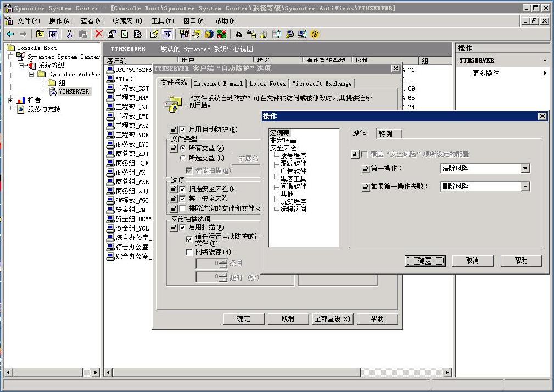Click the red and green dice toolbar icon
The width and height of the screenshot is (554, 392).
(222, 34)
